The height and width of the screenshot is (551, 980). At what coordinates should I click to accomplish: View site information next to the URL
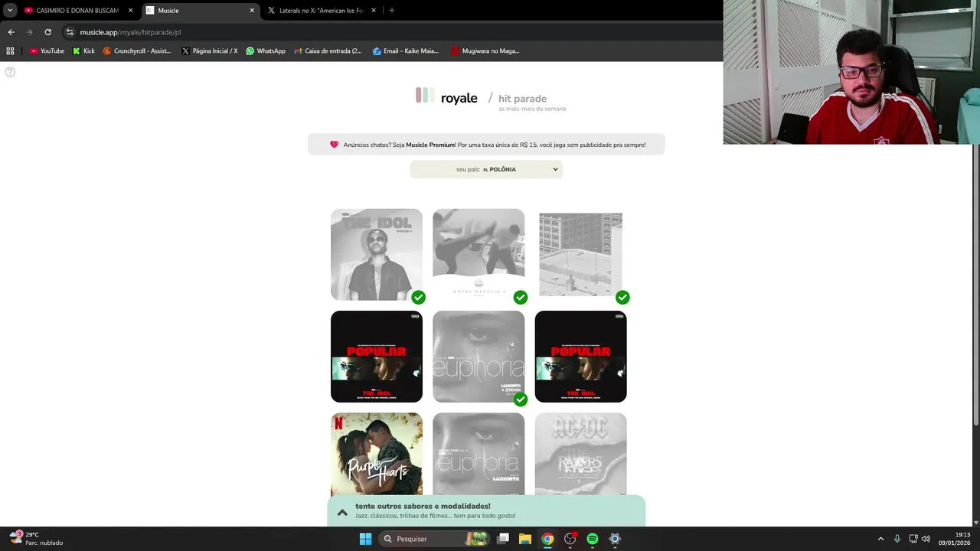70,32
